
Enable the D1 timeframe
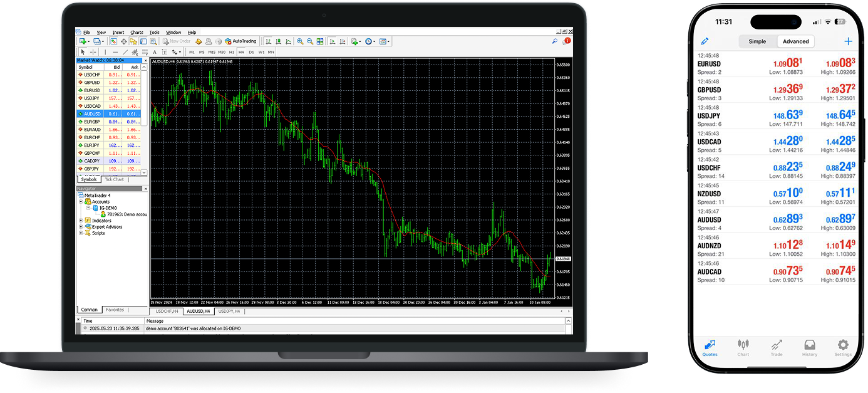(251, 52)
